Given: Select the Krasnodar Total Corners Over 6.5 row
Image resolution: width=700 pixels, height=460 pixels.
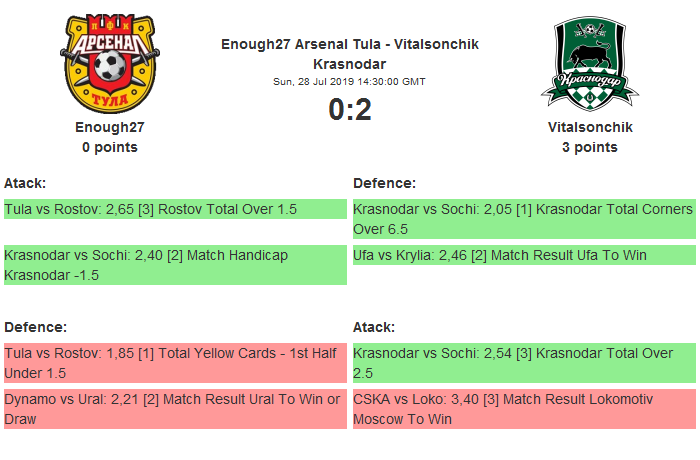Looking at the screenshot, I should pyautogui.click(x=524, y=219).
